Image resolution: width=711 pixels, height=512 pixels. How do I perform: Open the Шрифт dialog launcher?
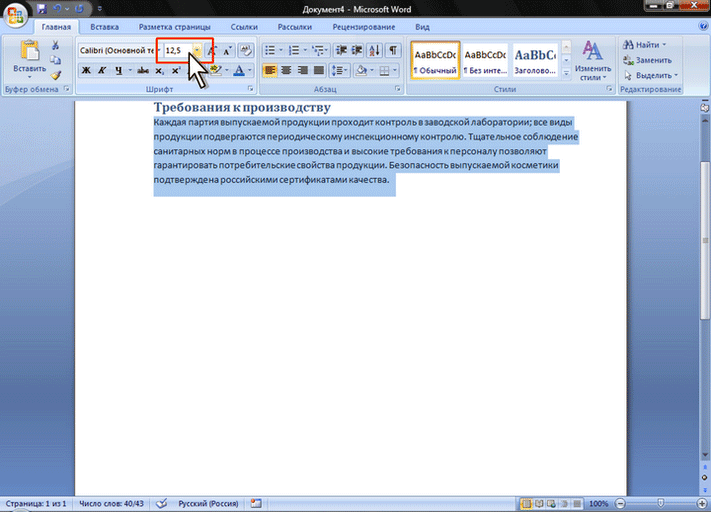250,89
